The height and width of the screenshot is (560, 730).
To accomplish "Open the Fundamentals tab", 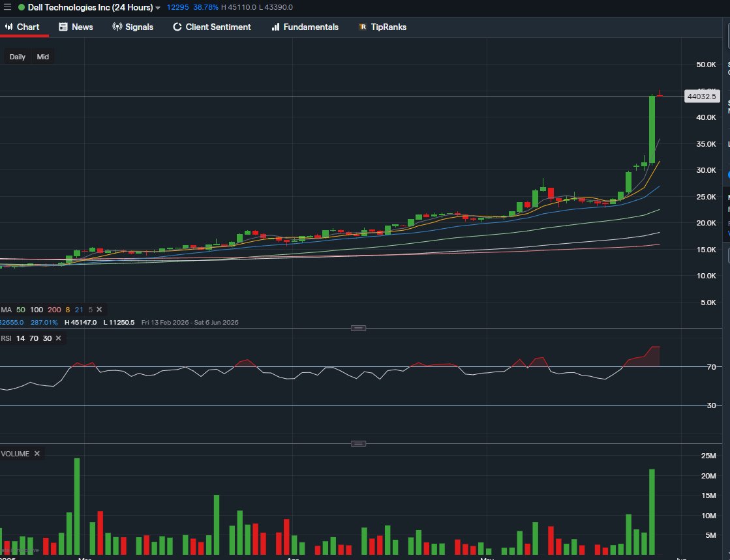I will tap(305, 27).
